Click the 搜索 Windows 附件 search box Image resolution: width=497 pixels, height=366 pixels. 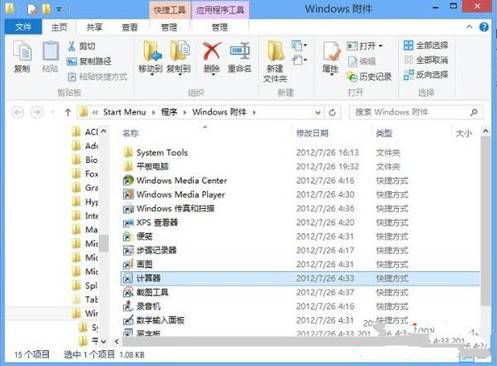point(416,112)
